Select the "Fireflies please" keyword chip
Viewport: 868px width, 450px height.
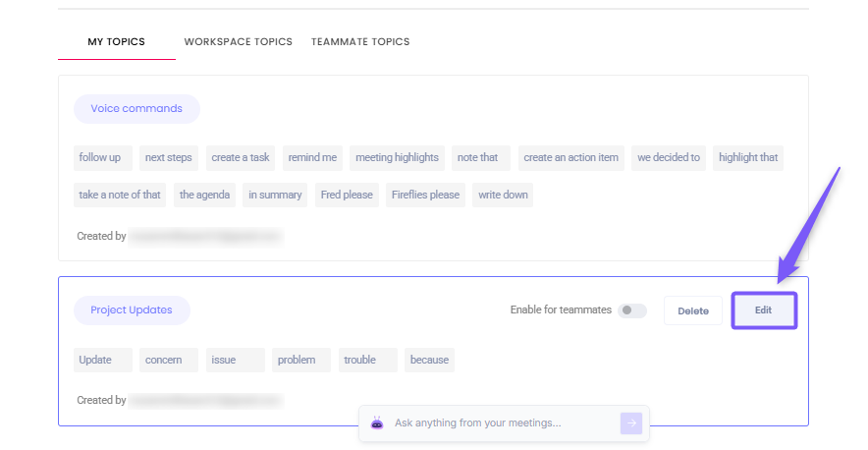pos(423,195)
